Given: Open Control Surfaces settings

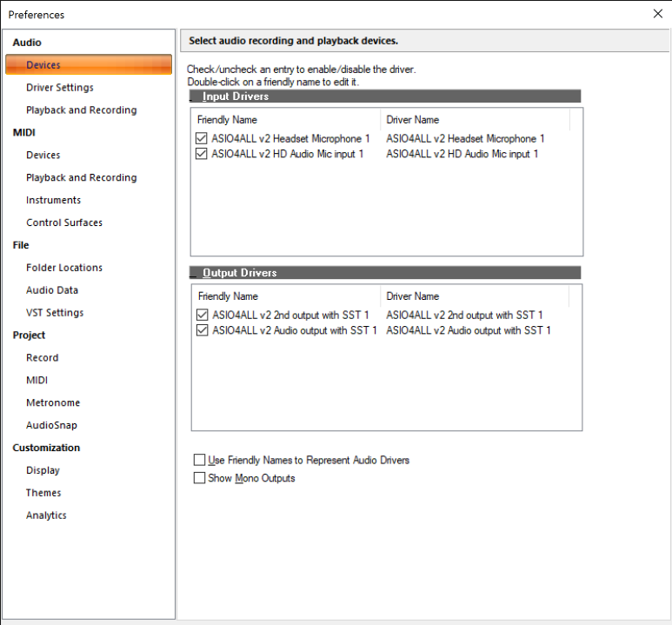Looking at the screenshot, I should (x=64, y=223).
